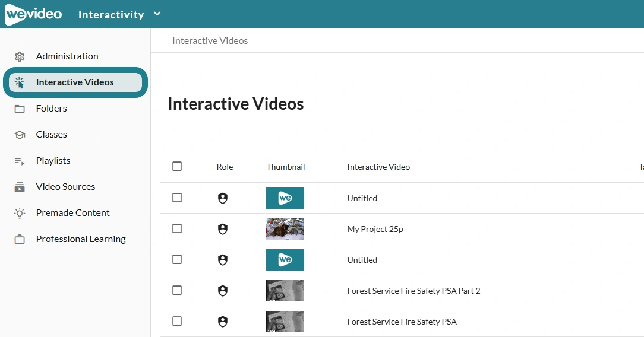Check the first Untitled video's checkbox

click(x=177, y=198)
